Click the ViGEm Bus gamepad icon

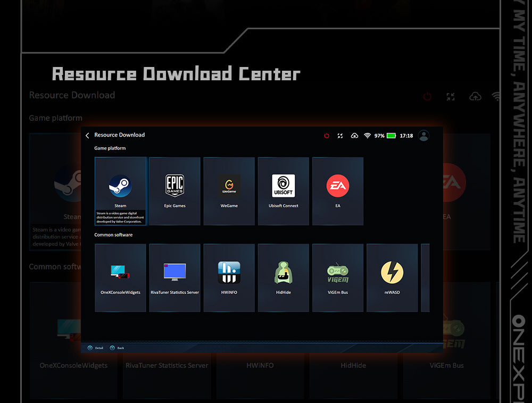(338, 272)
